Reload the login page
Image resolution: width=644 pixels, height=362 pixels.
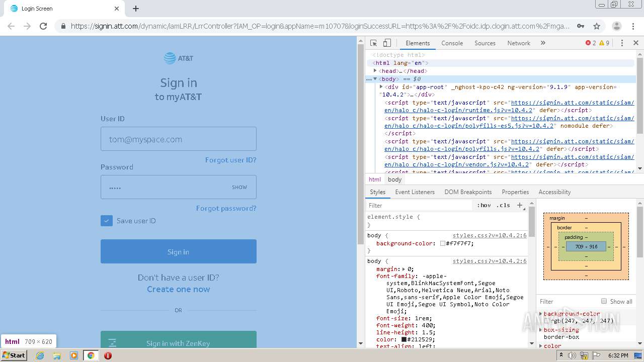43,26
